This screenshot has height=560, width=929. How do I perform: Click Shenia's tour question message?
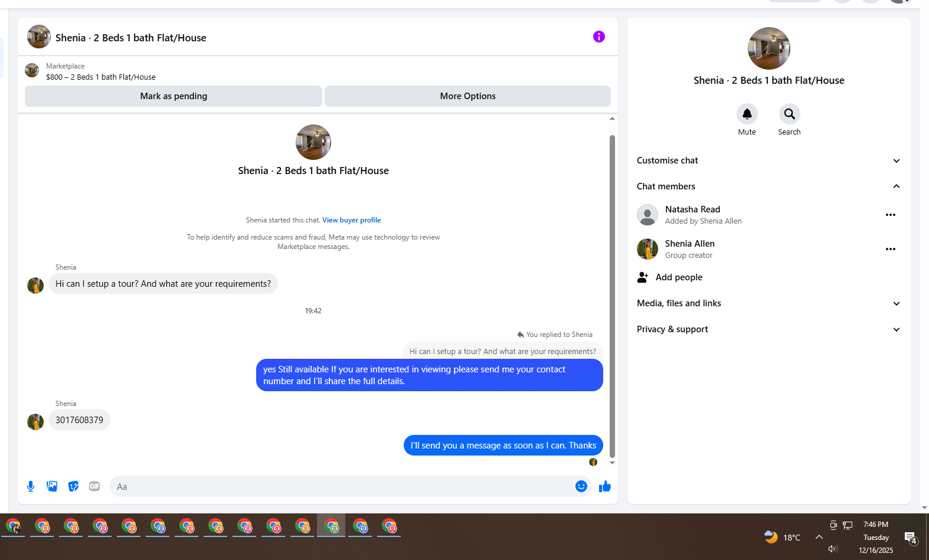163,284
